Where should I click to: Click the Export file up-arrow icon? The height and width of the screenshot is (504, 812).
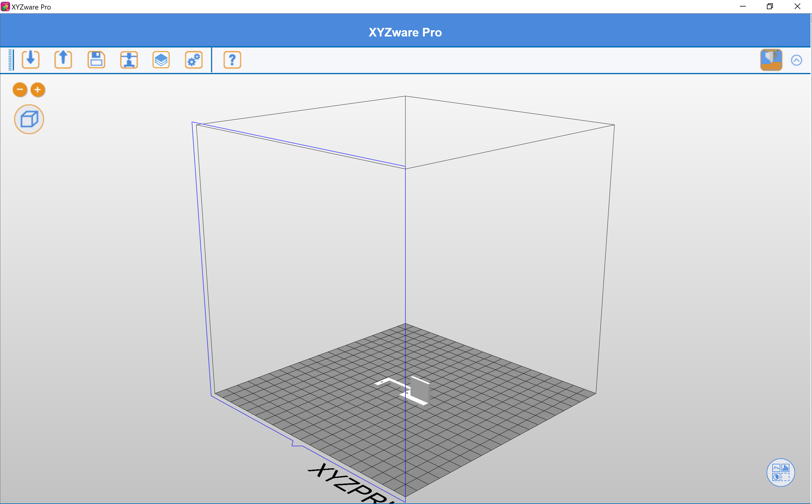point(63,60)
